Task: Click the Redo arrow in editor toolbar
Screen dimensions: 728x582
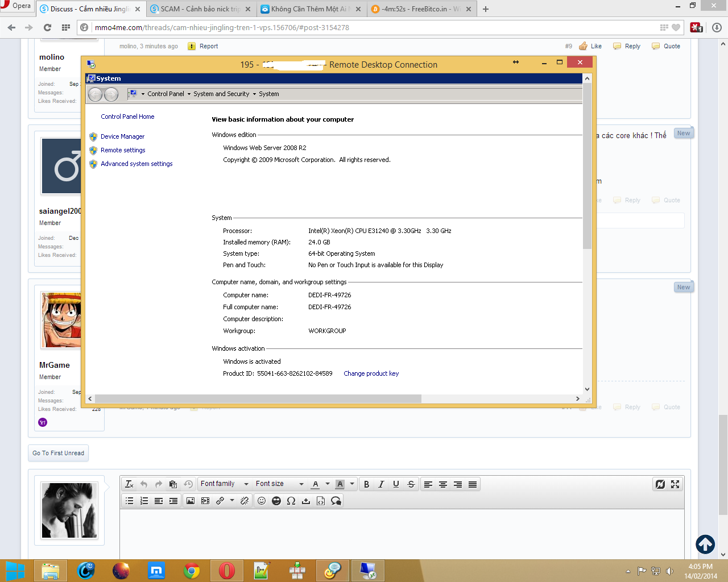Action: [x=159, y=484]
